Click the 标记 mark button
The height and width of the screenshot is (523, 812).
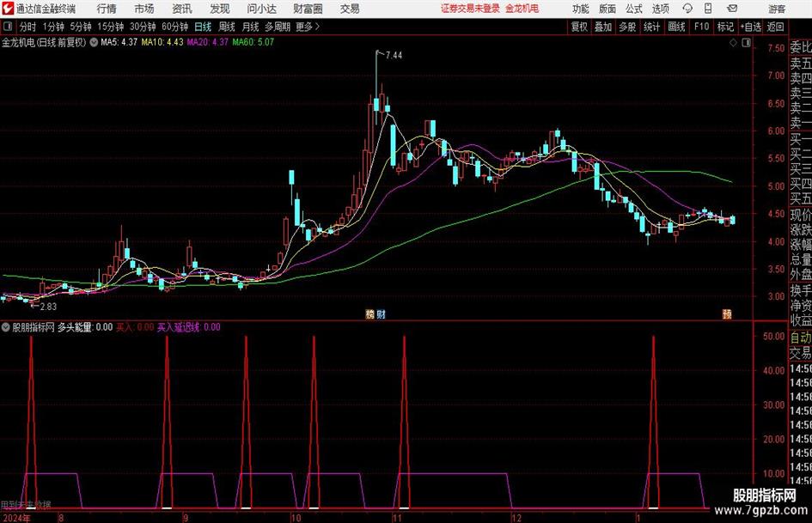point(725,27)
